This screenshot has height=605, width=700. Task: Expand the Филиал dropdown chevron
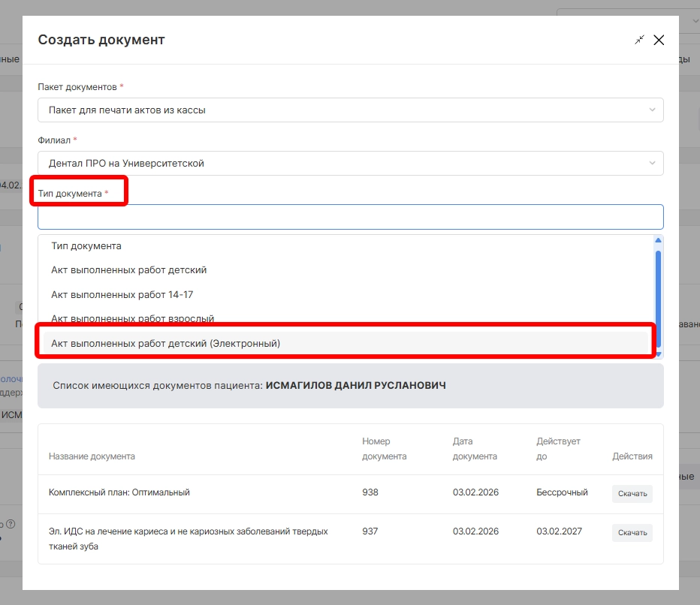coord(651,163)
